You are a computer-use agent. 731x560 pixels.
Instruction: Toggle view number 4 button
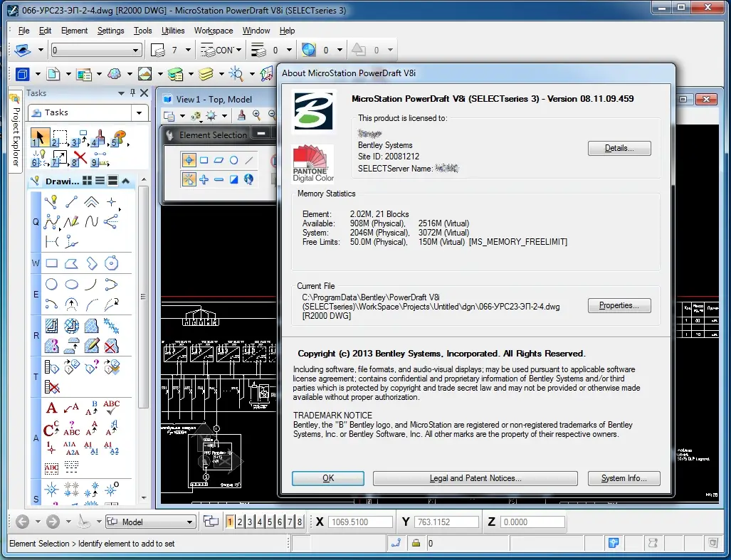260,522
